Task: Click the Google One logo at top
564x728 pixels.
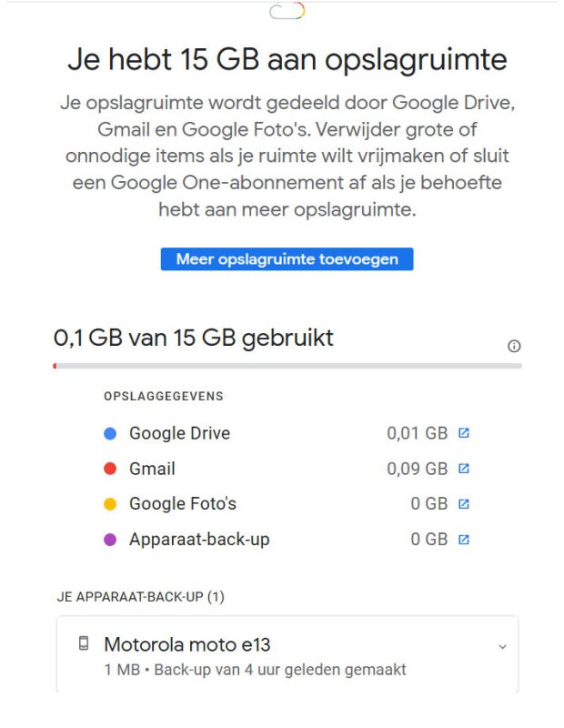Action: [287, 11]
